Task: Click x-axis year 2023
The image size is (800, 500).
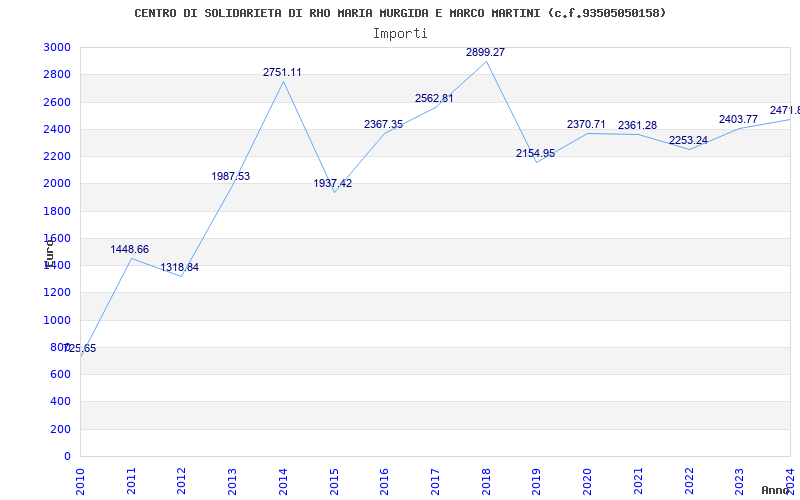Action: [739, 481]
